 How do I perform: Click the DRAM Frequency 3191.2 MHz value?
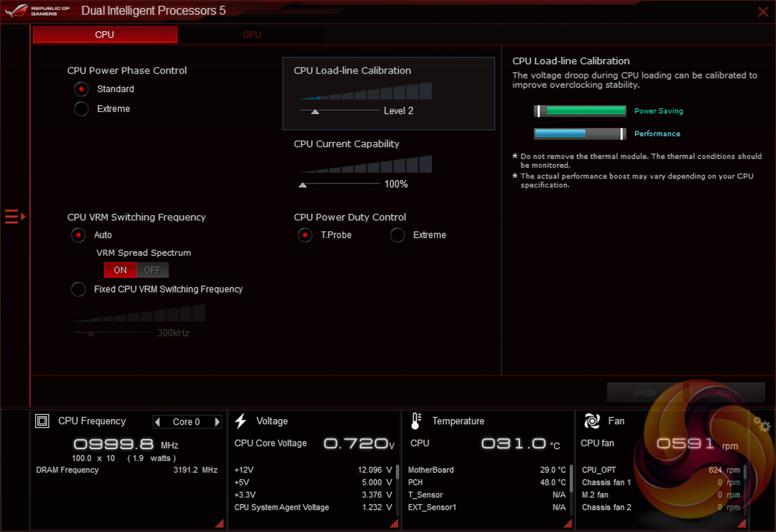196,470
